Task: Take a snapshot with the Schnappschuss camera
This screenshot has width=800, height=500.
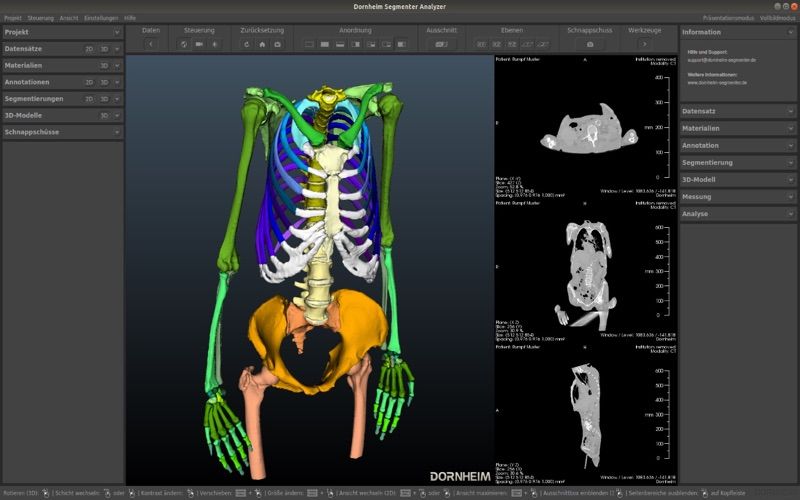Action: coord(590,44)
